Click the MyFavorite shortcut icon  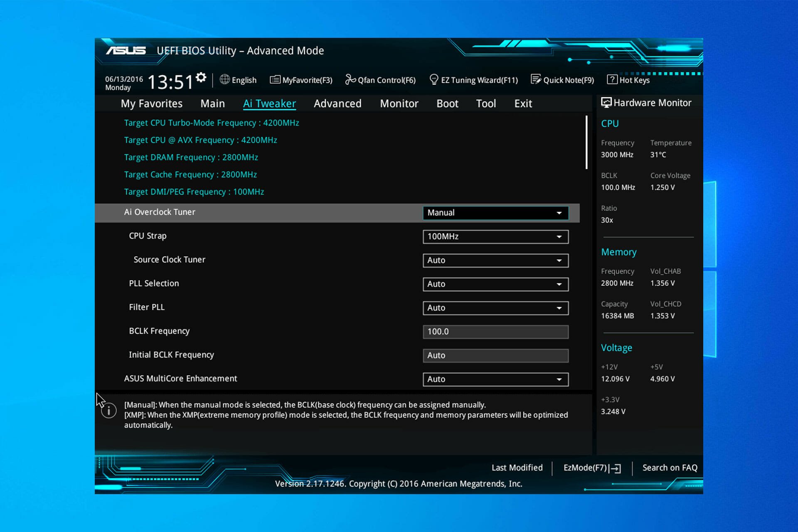point(299,80)
